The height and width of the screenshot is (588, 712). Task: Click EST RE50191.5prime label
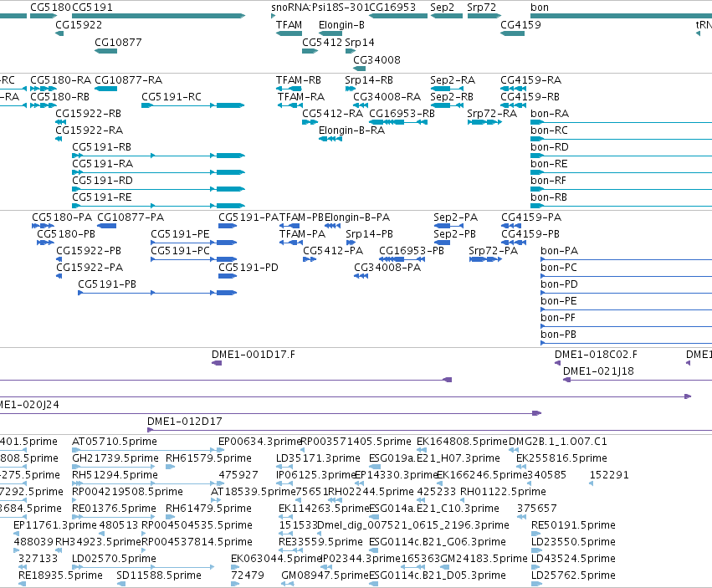573,525
